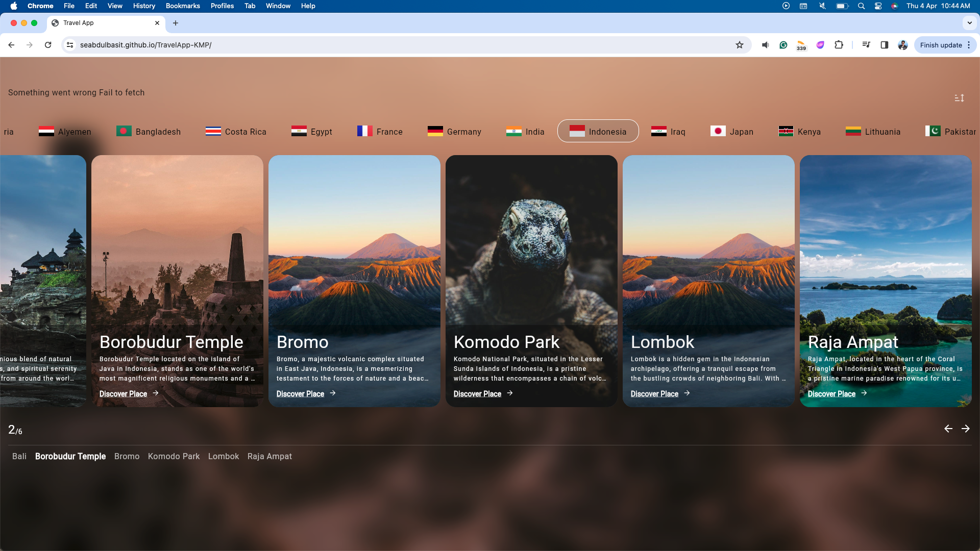This screenshot has height=551, width=980.
Task: Open the partially visible Bali card
Action: pos(43,281)
